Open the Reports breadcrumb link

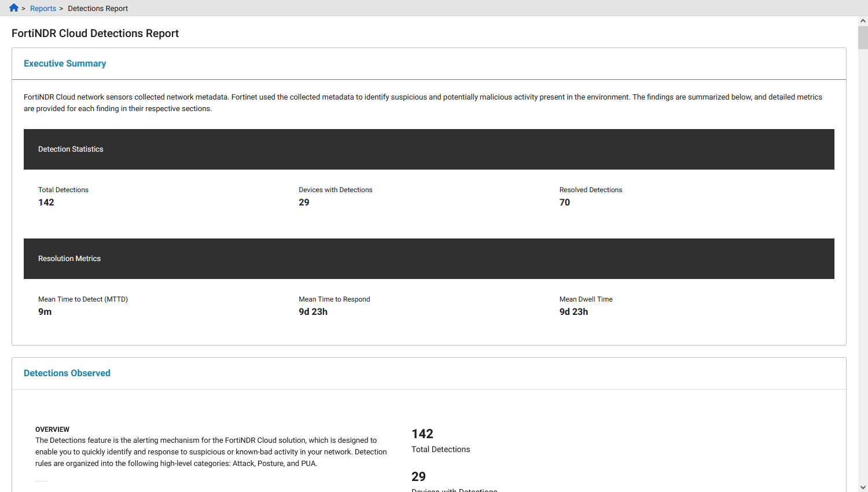pyautogui.click(x=43, y=8)
